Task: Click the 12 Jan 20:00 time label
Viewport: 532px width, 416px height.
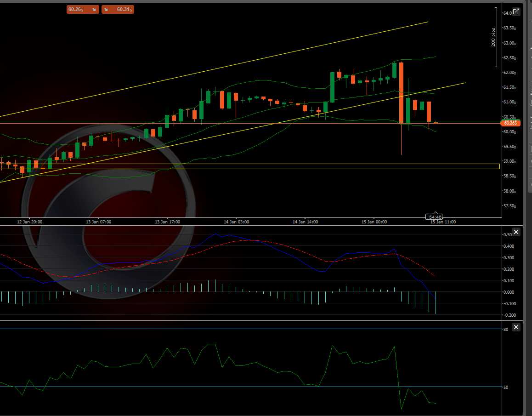Action: point(29,222)
